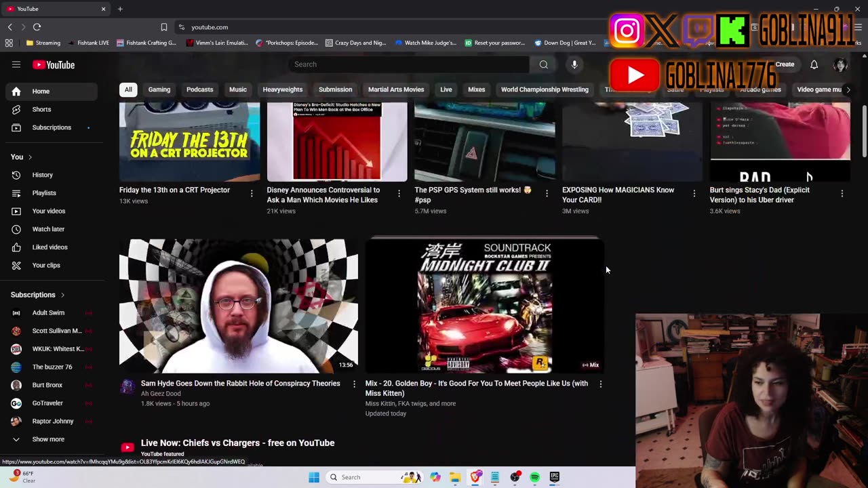Expand Subscriptions heading chevron
The width and height of the screenshot is (868, 488).
pyautogui.click(x=62, y=296)
